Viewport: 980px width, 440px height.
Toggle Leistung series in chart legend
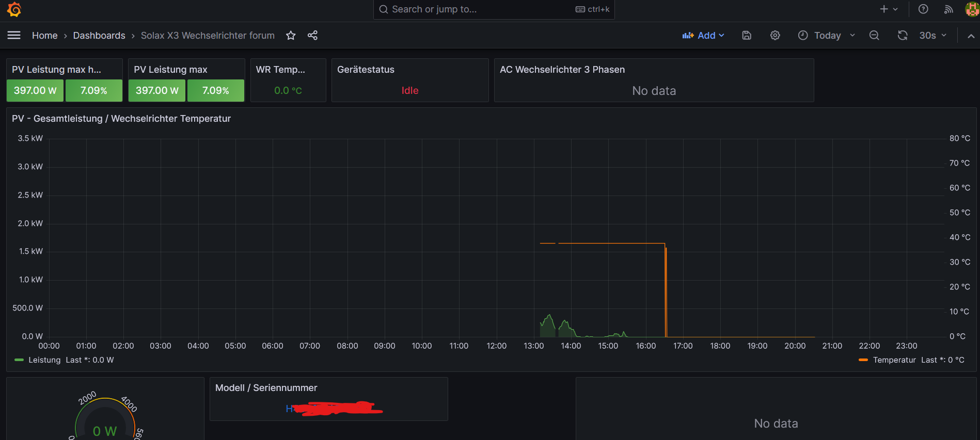pos(44,360)
